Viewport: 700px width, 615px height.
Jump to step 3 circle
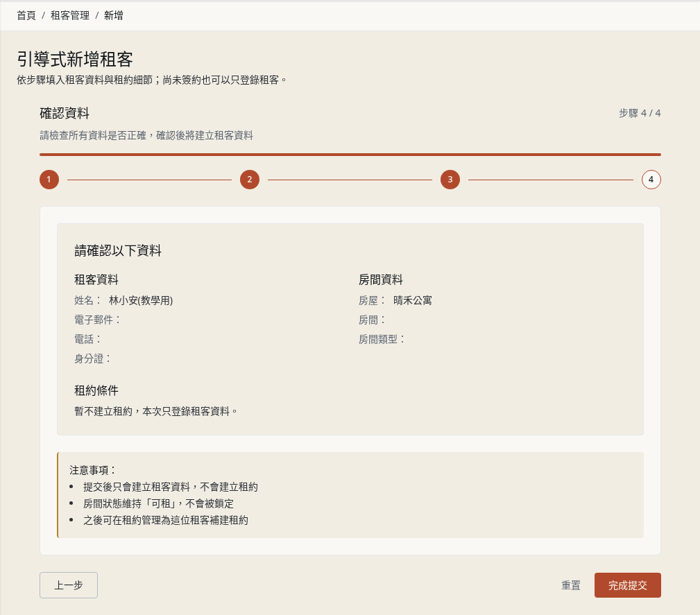[x=450, y=180]
